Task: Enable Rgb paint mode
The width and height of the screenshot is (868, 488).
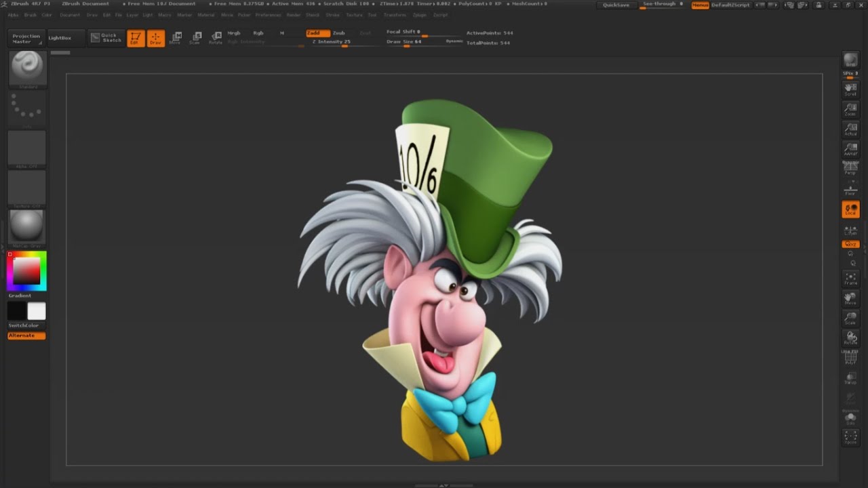Action: tap(258, 33)
